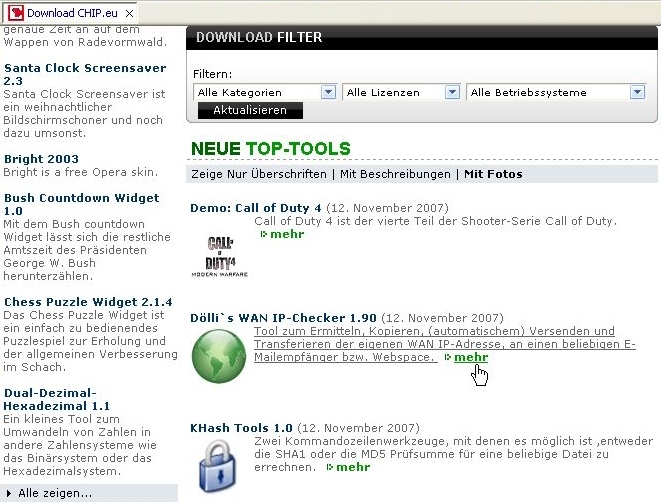This screenshot has width=661, height=504.
Task: Click the Call of Duty 4 description text
Action: pyautogui.click(x=435, y=221)
